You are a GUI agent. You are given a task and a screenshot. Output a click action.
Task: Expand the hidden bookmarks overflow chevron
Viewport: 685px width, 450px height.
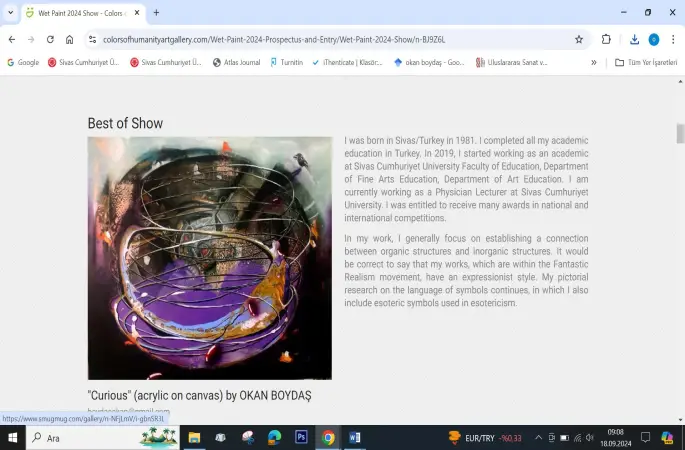594,62
